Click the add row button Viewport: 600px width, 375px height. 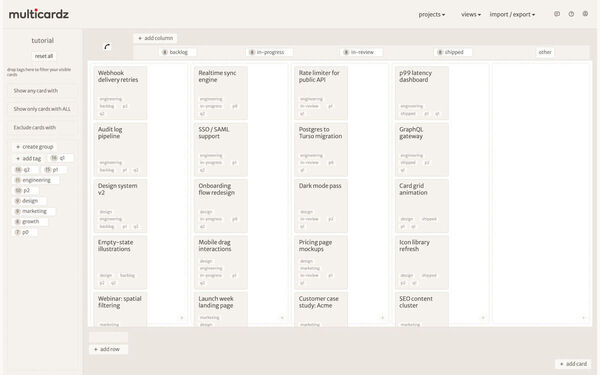coord(109,349)
